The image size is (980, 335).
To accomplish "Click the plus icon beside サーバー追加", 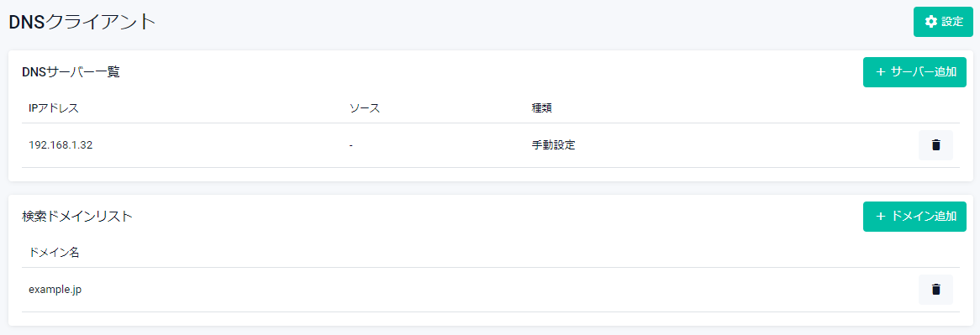I will [x=881, y=71].
